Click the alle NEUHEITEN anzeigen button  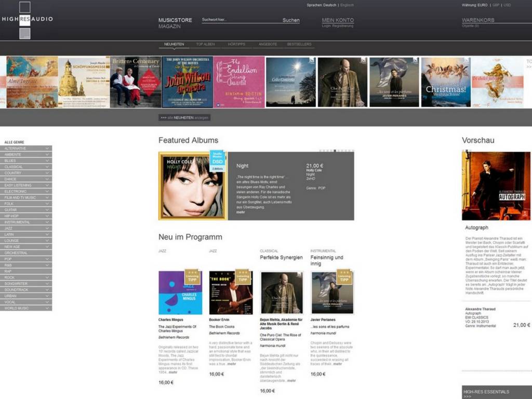pyautogui.click(x=184, y=118)
